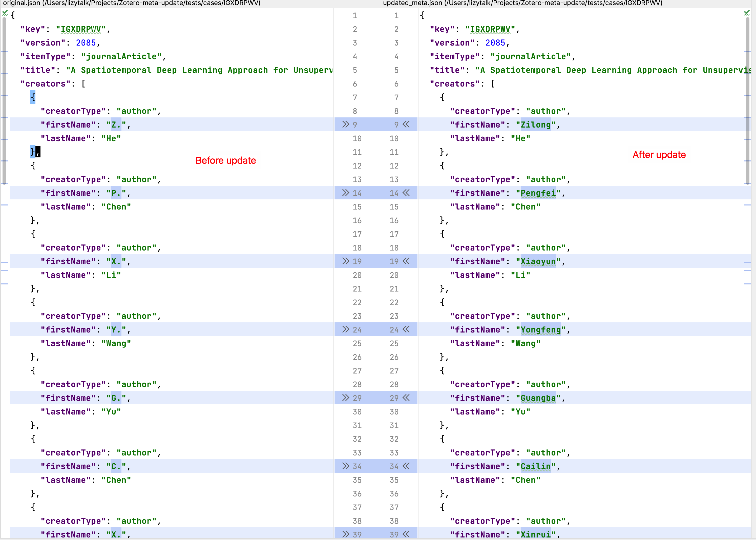Click the >> arrow at line 24
The image size is (756, 540).
[346, 329]
